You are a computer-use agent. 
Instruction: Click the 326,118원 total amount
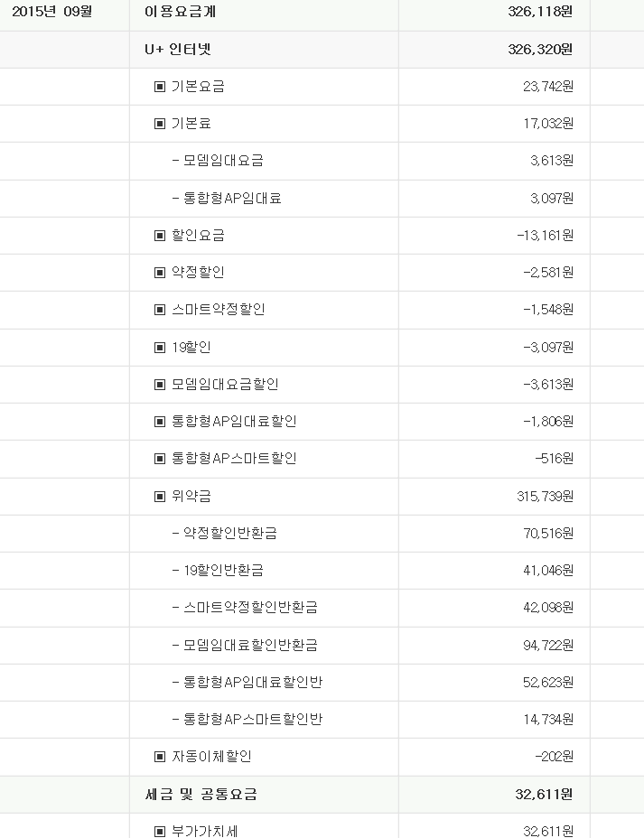click(x=540, y=12)
